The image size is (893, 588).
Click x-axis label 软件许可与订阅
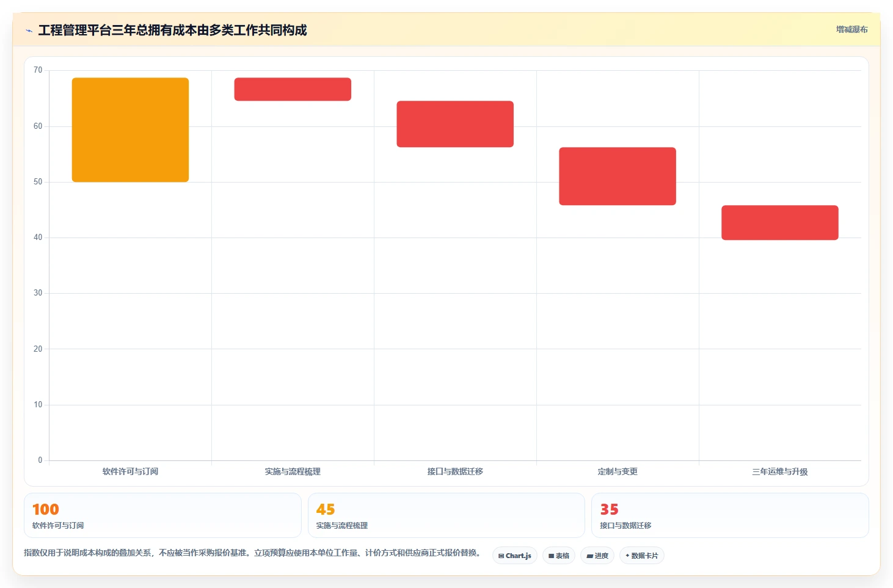point(130,471)
